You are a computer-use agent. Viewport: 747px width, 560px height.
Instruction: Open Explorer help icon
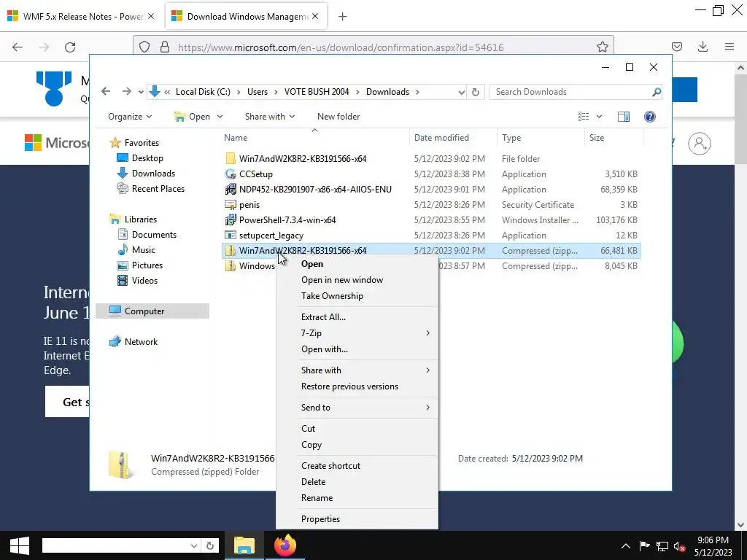649,117
